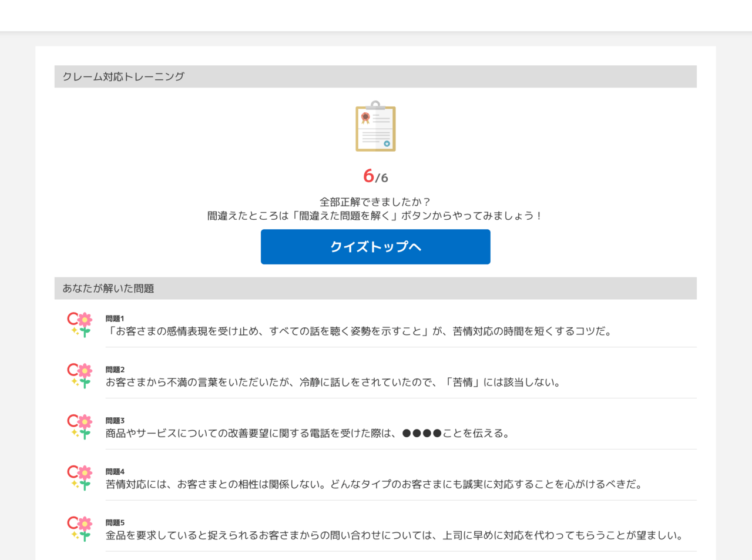
Task: Click the 間違えた問題を解く instruction text
Action: (375, 216)
